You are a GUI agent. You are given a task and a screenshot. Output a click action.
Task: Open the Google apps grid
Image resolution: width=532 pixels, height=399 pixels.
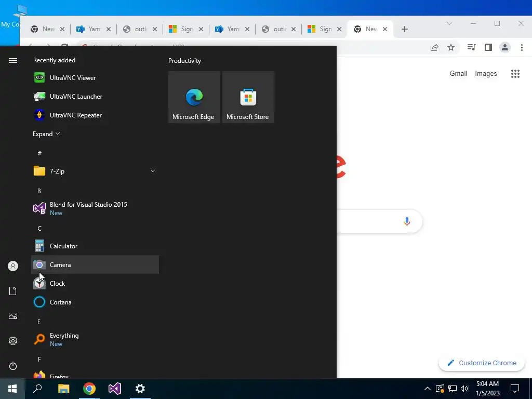pyautogui.click(x=515, y=74)
